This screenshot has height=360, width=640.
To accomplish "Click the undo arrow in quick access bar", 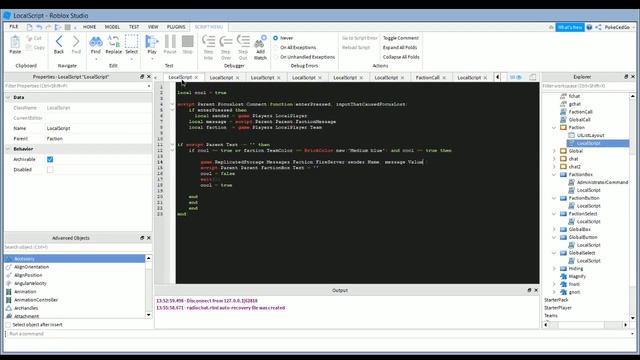I will coord(39,27).
